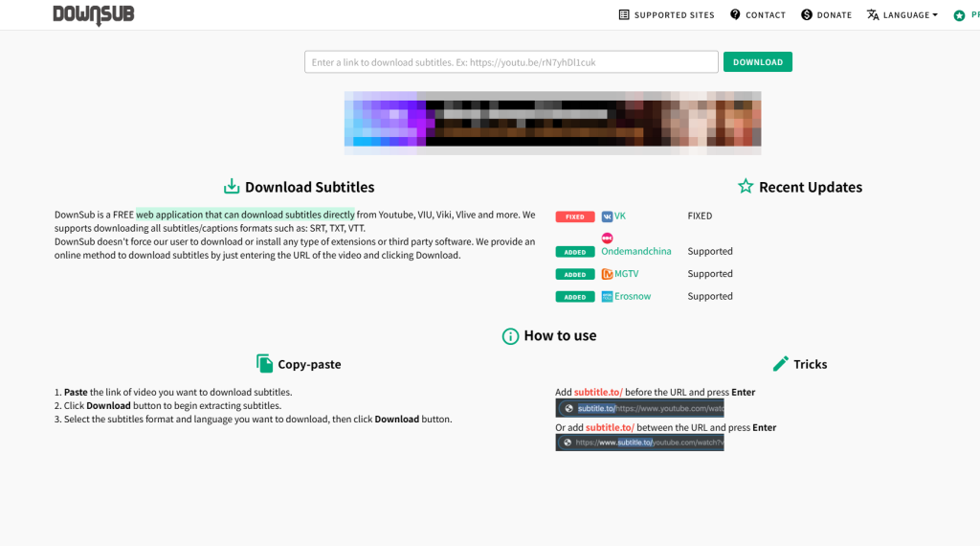Click the red FIXED badge
Viewport: 980px width, 546px height.
point(575,217)
